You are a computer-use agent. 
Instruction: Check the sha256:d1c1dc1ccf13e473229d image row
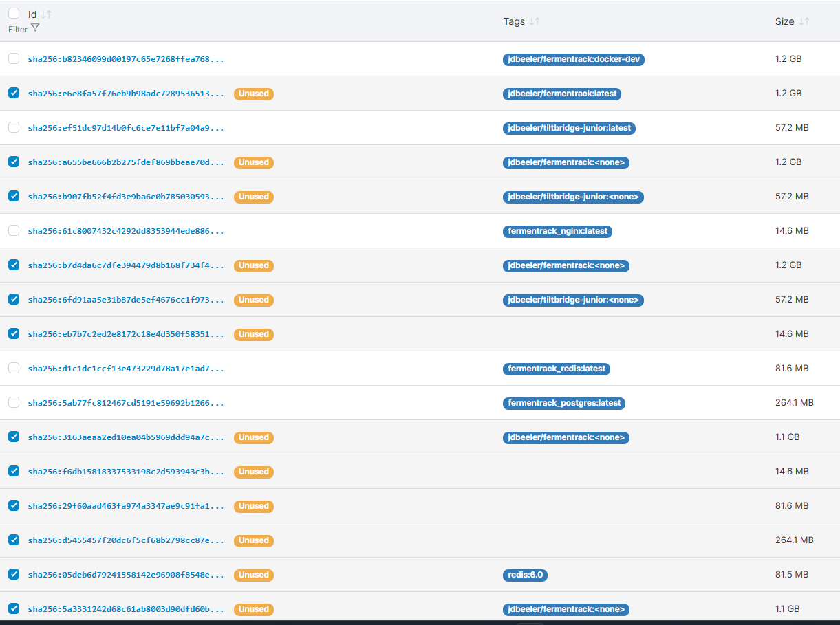(14, 368)
